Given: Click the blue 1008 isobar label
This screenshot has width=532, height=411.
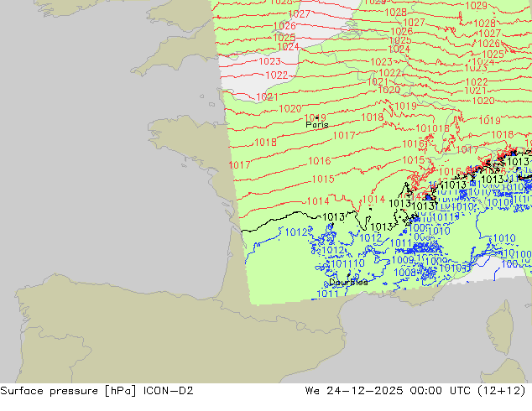Looking at the screenshot, I should [404, 272].
